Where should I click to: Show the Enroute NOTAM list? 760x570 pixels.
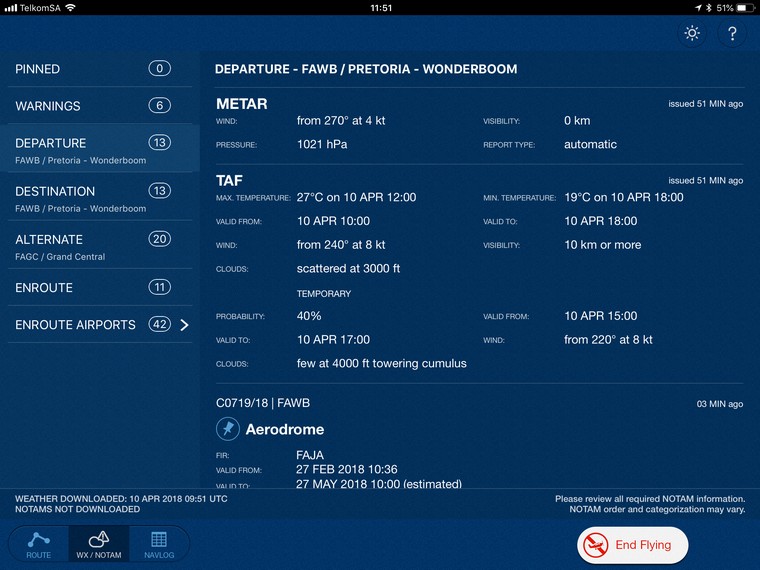(x=44, y=288)
